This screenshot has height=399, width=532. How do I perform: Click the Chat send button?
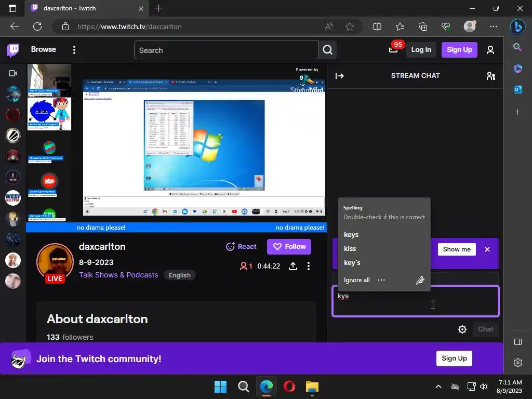486,329
